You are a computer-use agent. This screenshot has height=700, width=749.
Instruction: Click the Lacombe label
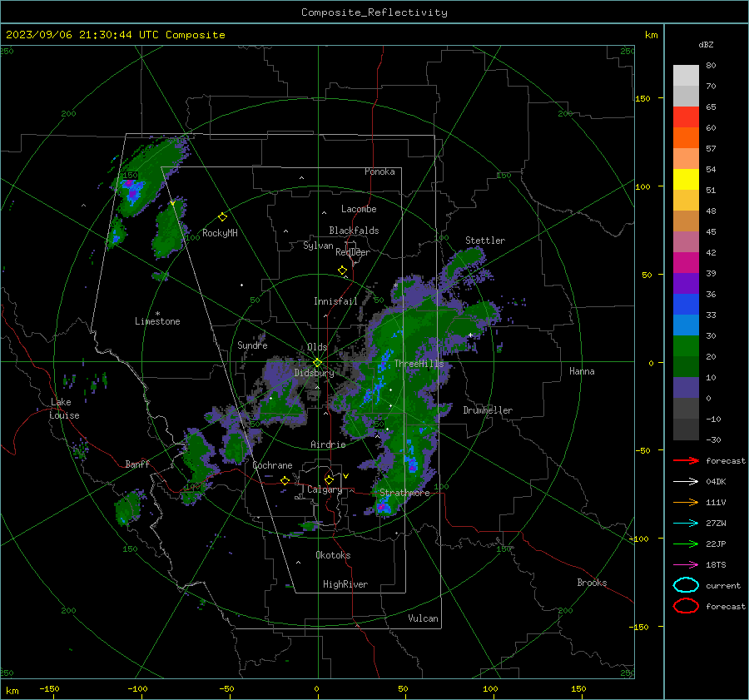(359, 209)
